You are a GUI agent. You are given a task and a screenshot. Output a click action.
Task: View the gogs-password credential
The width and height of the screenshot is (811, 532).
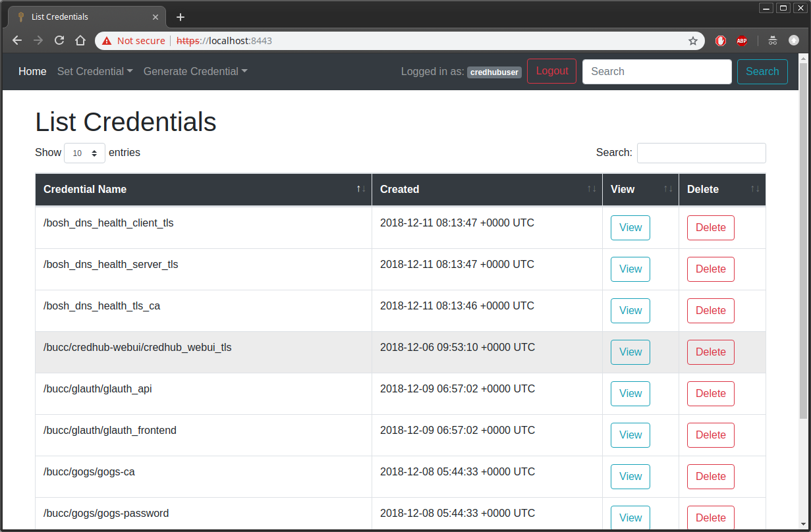[630, 518]
